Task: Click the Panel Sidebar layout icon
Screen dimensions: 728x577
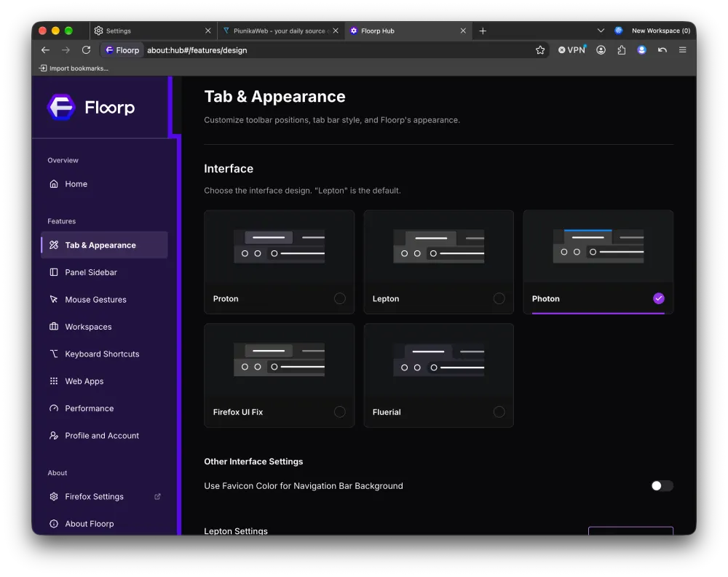Action: pos(54,272)
